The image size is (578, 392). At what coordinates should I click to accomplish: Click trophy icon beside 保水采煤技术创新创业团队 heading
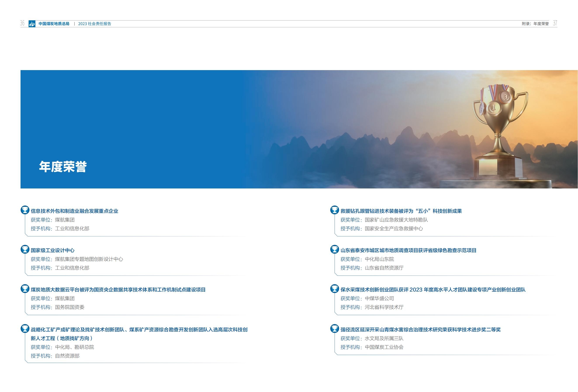coord(334,288)
